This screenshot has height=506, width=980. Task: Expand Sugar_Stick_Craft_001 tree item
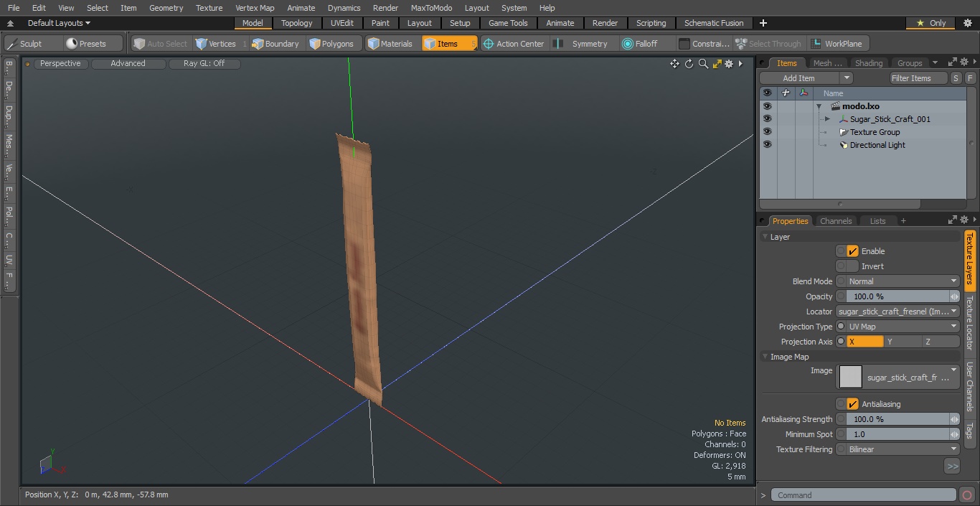[827, 119]
